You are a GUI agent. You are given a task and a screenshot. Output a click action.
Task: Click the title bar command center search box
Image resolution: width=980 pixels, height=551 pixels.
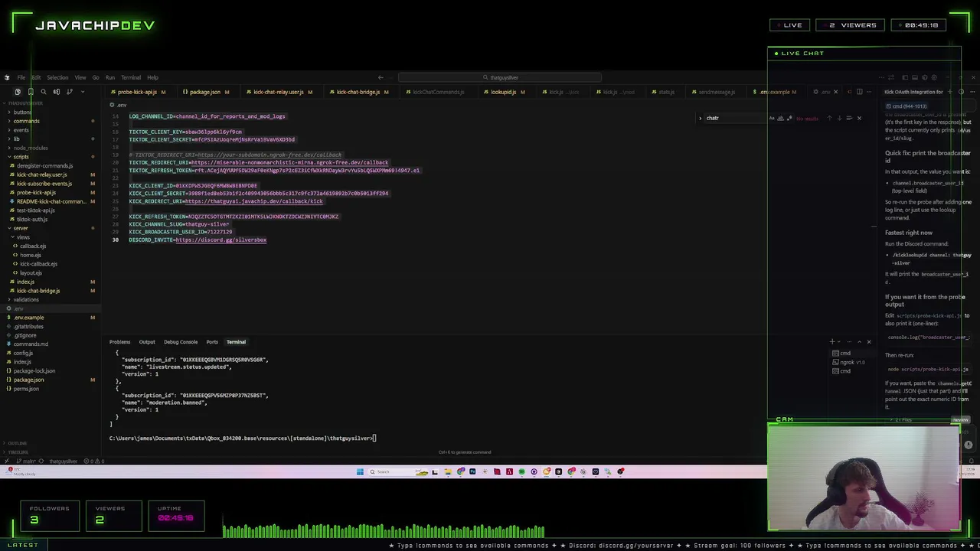pyautogui.click(x=500, y=77)
